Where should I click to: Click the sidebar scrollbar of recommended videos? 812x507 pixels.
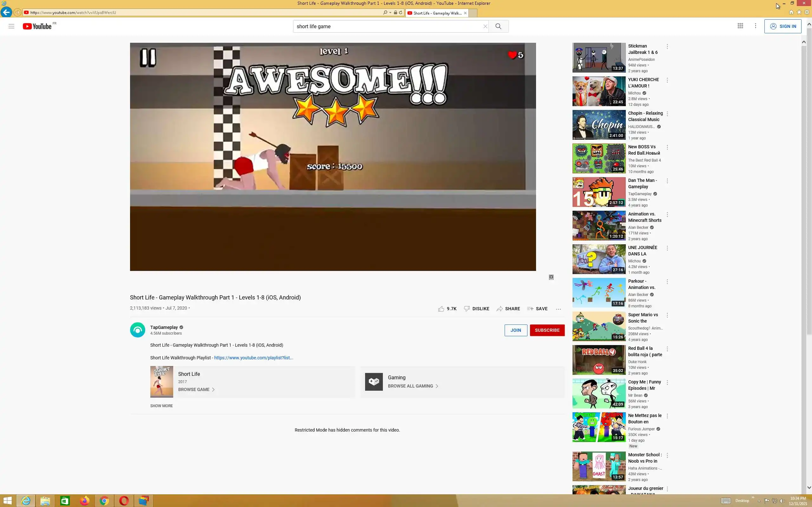(x=804, y=235)
